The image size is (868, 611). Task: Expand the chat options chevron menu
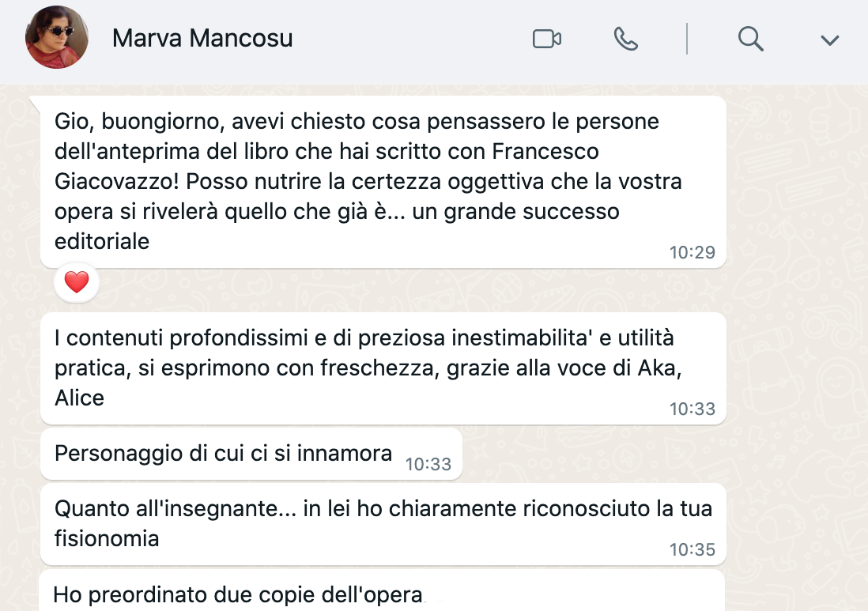(x=829, y=40)
